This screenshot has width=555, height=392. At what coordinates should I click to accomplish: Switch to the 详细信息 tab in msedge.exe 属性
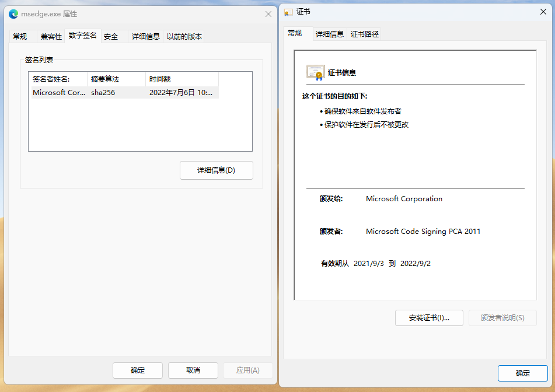coord(145,36)
